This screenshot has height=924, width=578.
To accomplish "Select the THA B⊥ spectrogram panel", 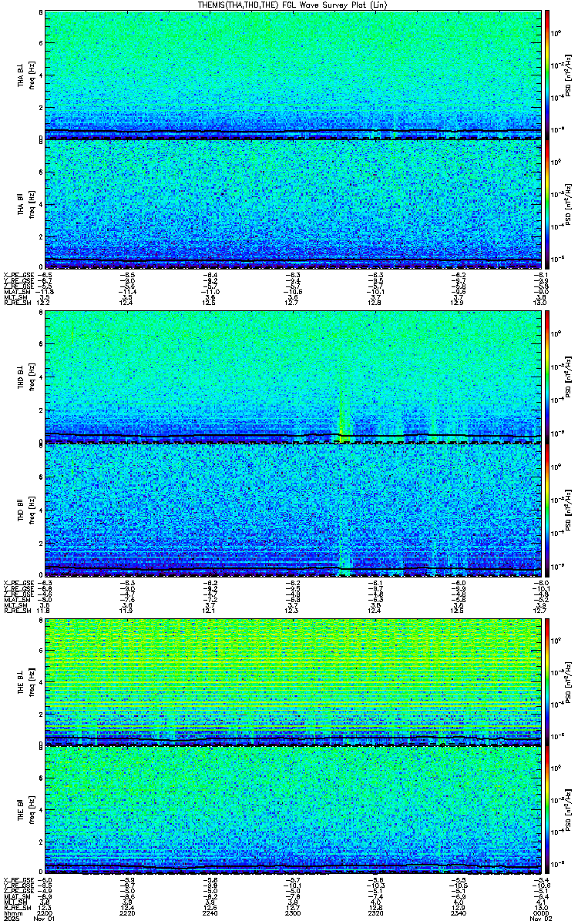I will point(292,75).
